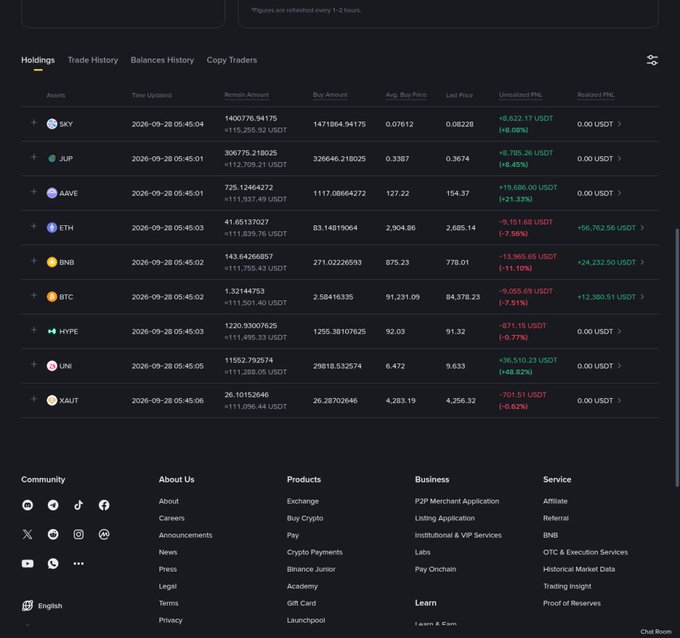Open the X (Twitter) community icon
This screenshot has height=638, width=680.
click(27, 534)
